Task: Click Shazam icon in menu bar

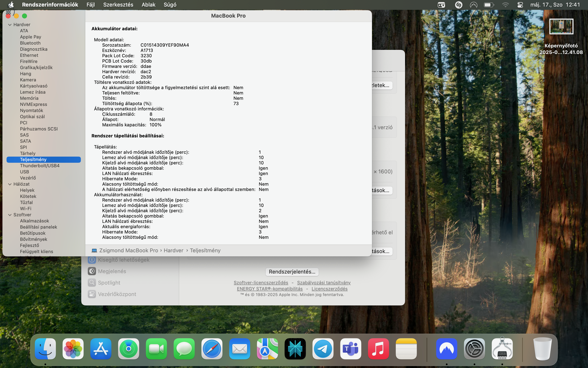Action: (459, 5)
